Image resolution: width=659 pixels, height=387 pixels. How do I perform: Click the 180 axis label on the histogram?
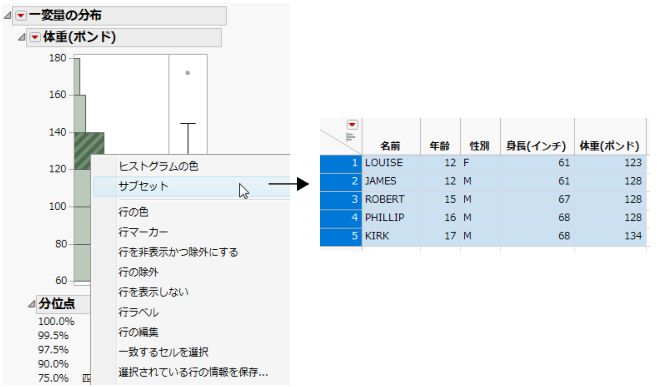click(58, 58)
